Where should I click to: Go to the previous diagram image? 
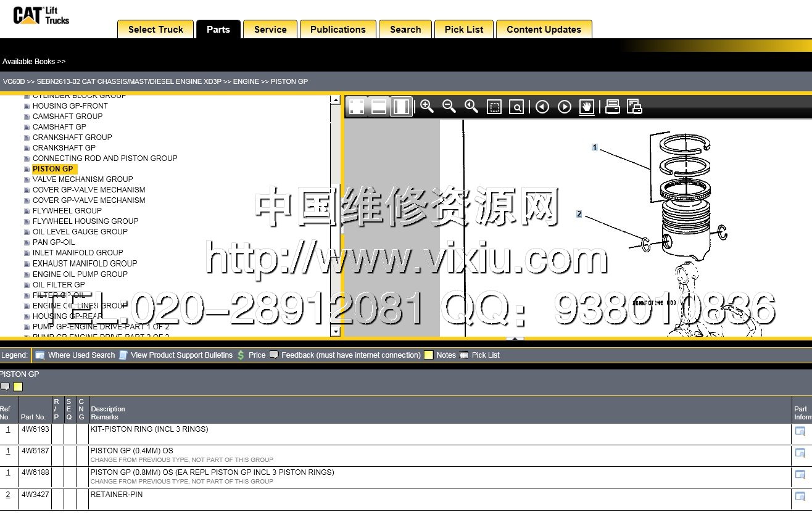coord(542,107)
